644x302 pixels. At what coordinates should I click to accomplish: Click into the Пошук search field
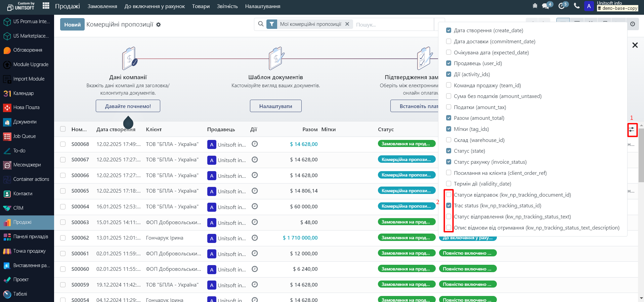point(393,24)
